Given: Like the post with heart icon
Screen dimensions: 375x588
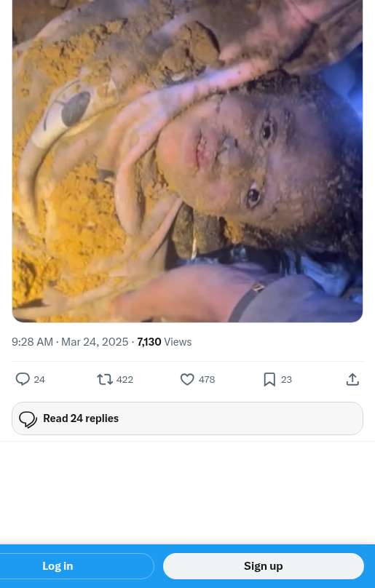Looking at the screenshot, I should [187, 379].
